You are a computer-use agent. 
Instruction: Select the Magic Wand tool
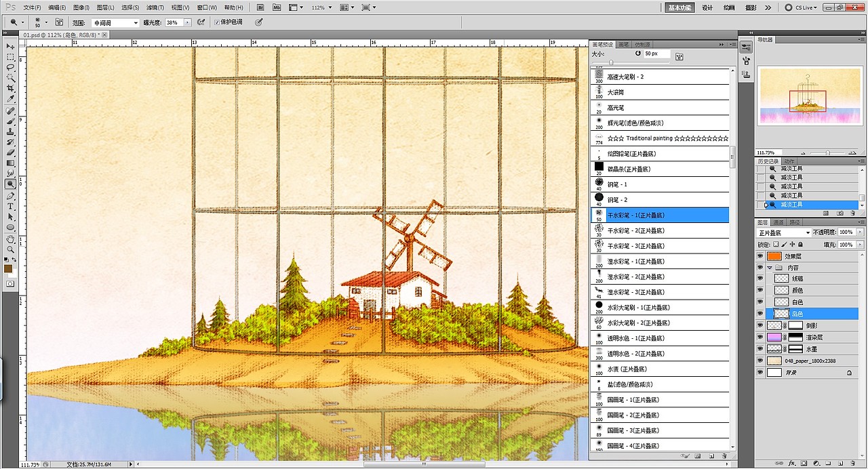[x=11, y=78]
